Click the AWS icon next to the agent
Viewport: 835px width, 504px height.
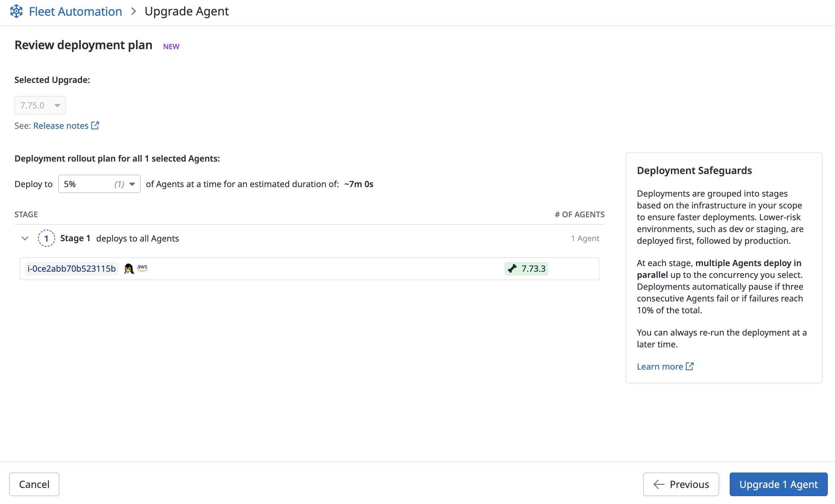[143, 268]
